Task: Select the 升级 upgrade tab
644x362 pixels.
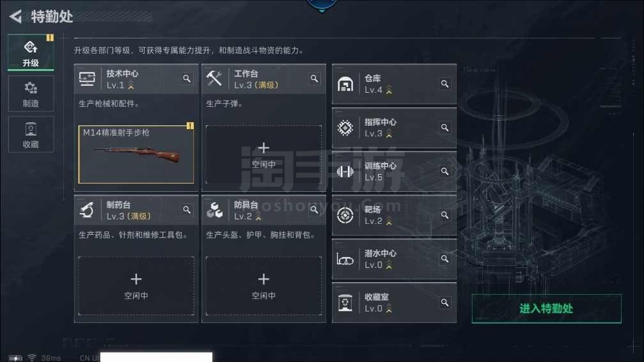Action: pos(31,52)
